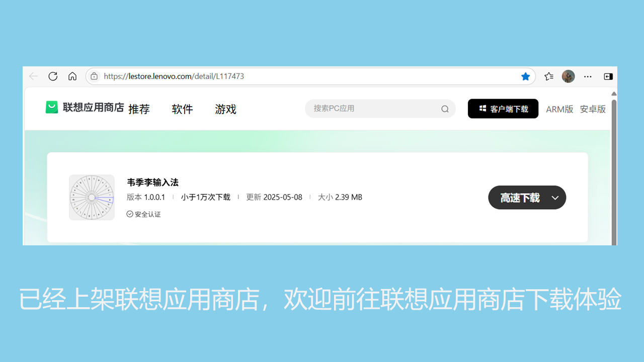644x362 pixels.
Task: Open the ARM版 link
Action: [559, 109]
